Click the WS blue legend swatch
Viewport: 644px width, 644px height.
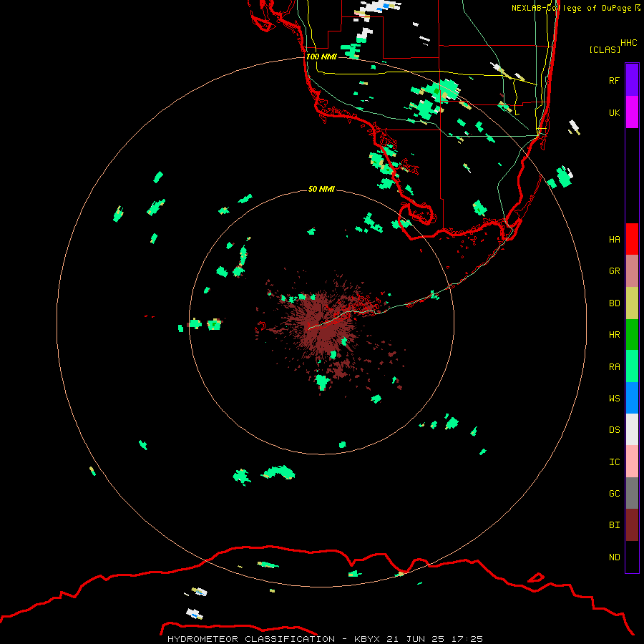632,398
